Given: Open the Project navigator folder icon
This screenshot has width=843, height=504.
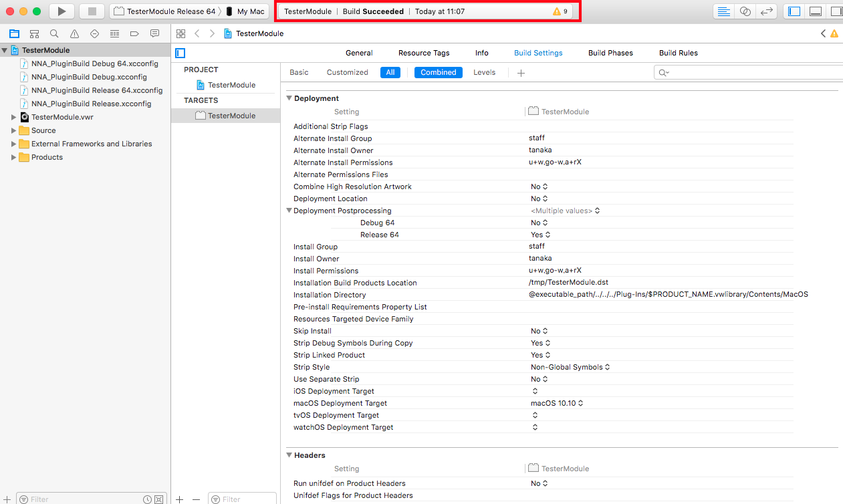Looking at the screenshot, I should pos(14,33).
